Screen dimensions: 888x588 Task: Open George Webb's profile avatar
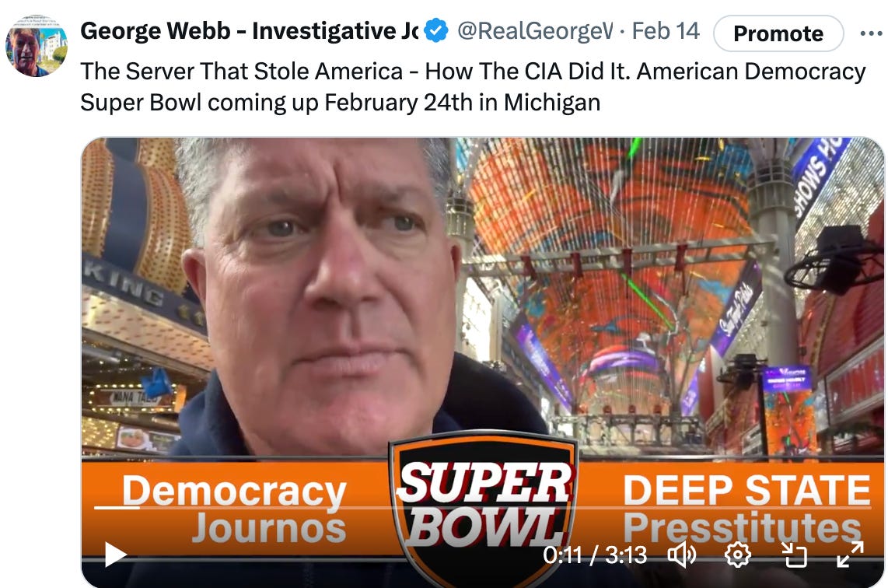(x=37, y=46)
